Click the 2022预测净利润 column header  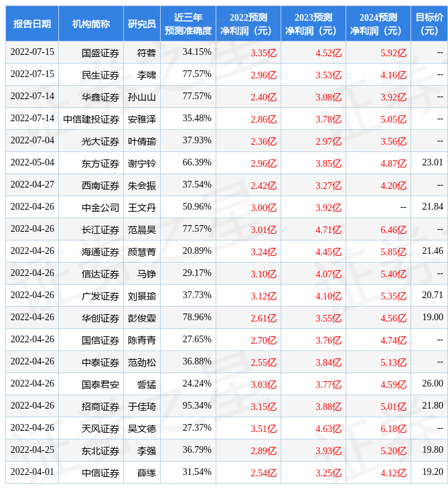pos(248,23)
